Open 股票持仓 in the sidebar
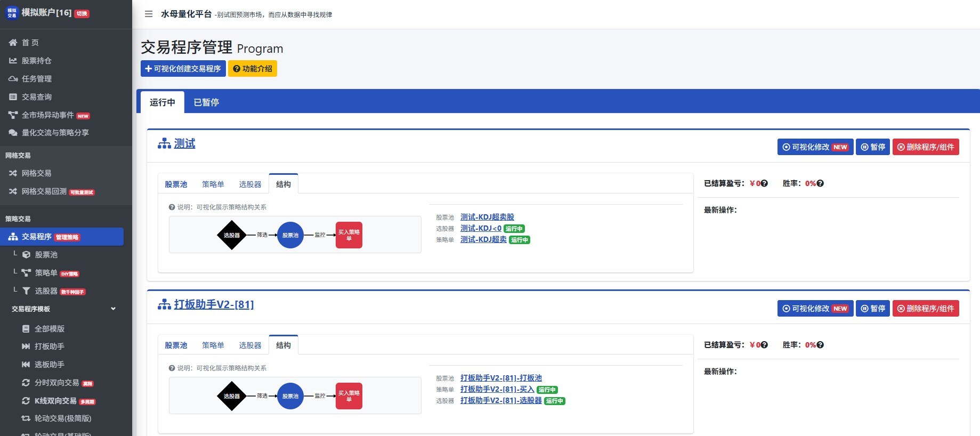 coord(36,61)
